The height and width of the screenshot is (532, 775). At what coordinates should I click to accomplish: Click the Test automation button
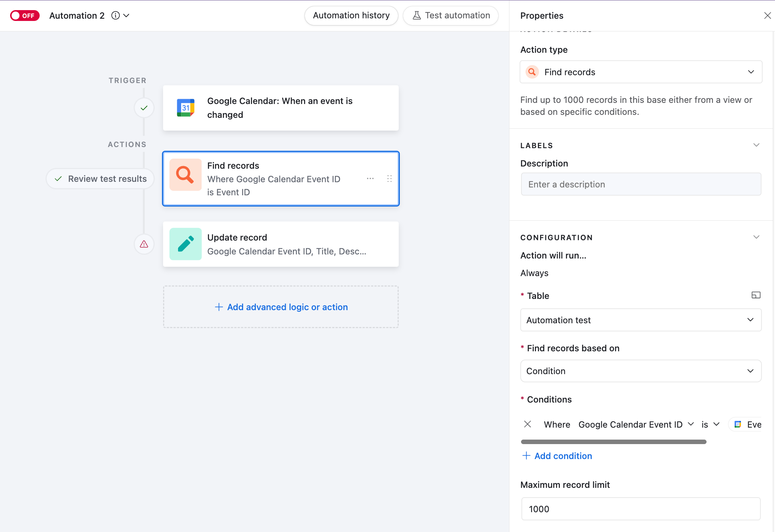click(451, 15)
